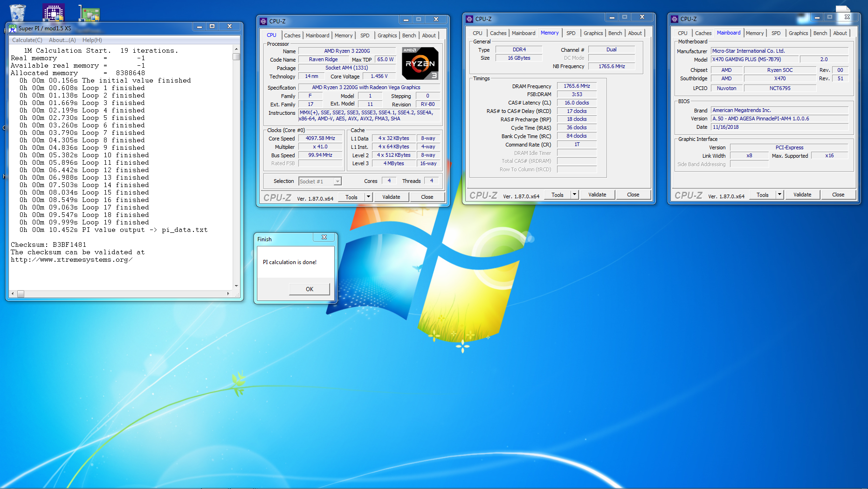The height and width of the screenshot is (489, 868).
Task: Click Super PI vertical scrollbar down arrow
Action: tap(236, 286)
